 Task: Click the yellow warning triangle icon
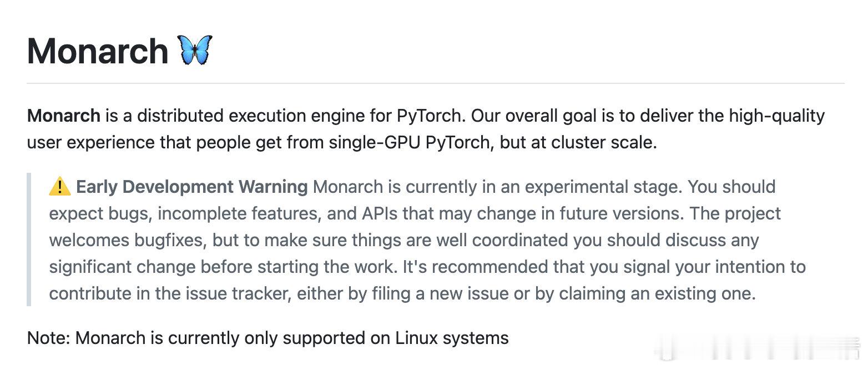click(x=59, y=187)
